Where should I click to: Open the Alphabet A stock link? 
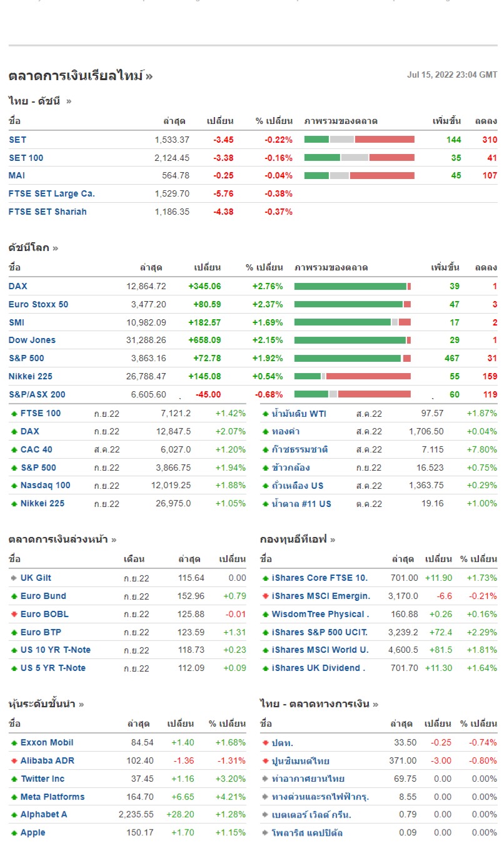tap(44, 814)
